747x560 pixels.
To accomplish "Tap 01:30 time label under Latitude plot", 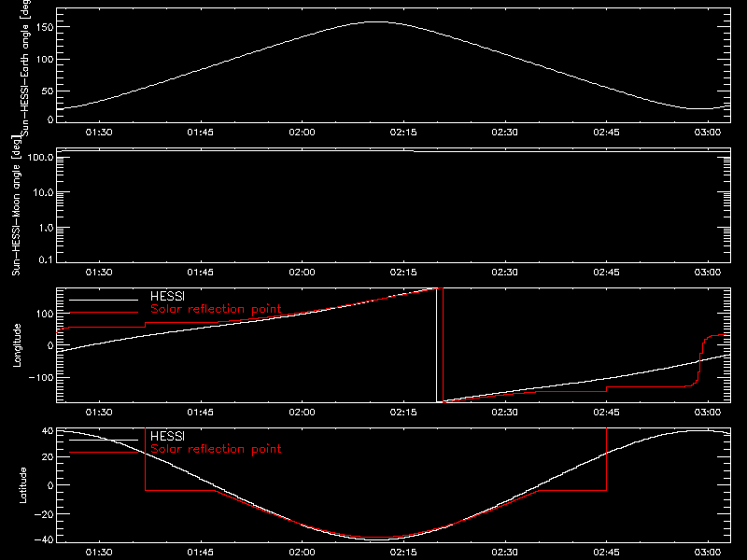I will point(99,552).
